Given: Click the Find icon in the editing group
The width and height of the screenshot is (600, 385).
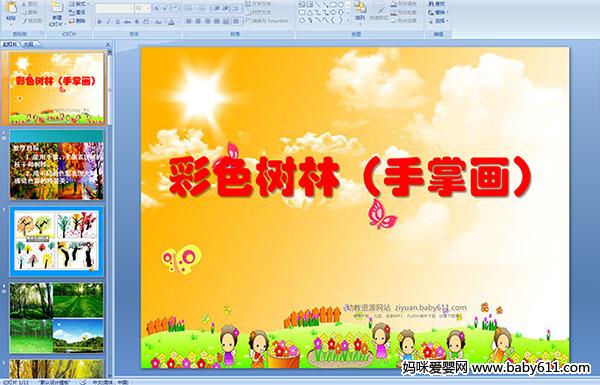Looking at the screenshot, I should tap(437, 4).
